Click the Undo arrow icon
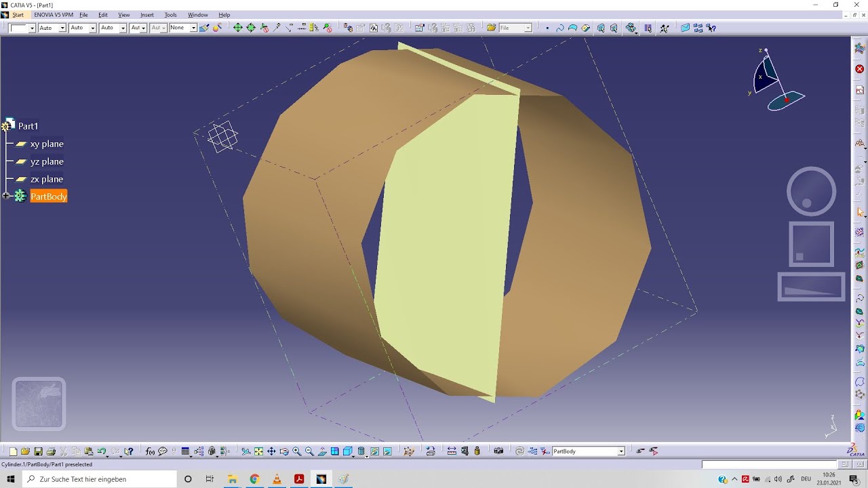The height and width of the screenshot is (488, 868). 102,451
